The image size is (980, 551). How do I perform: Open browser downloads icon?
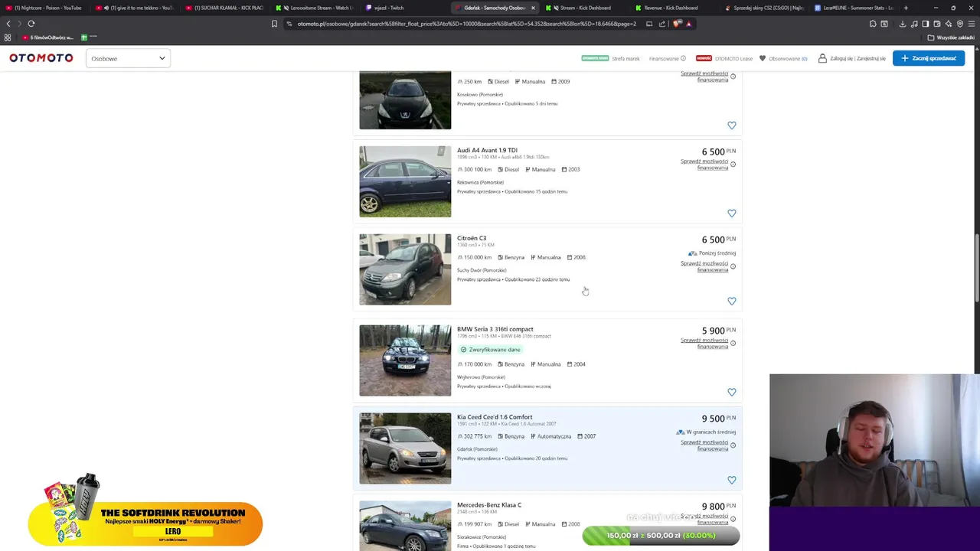pos(903,24)
